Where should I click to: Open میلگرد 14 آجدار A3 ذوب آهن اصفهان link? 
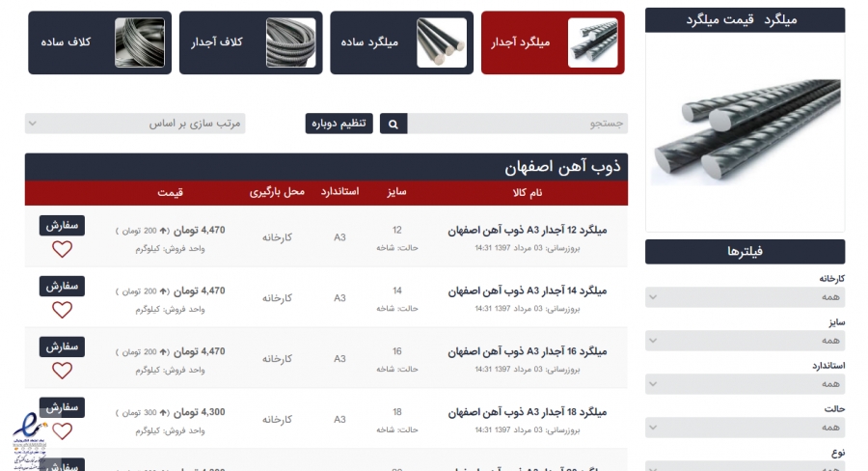click(x=527, y=291)
